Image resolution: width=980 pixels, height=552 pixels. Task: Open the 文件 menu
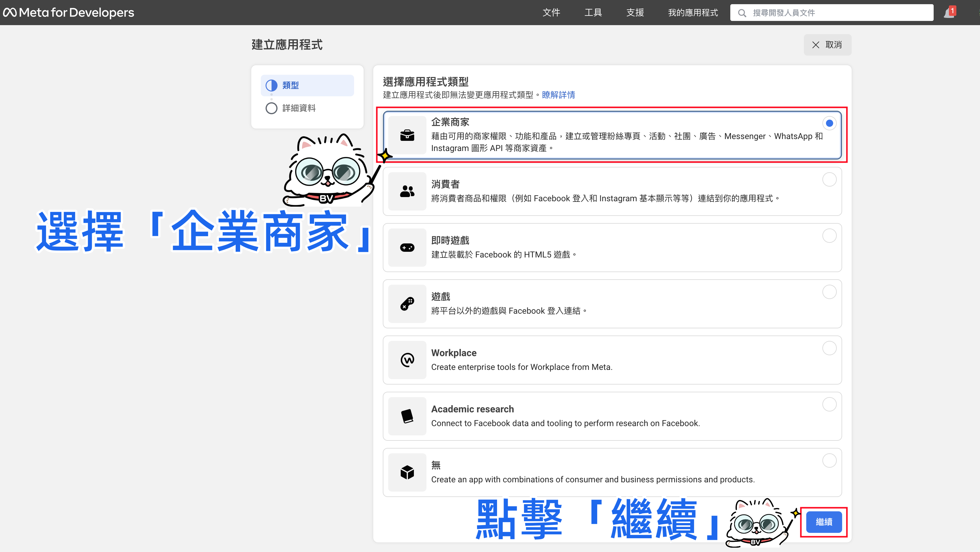point(551,13)
